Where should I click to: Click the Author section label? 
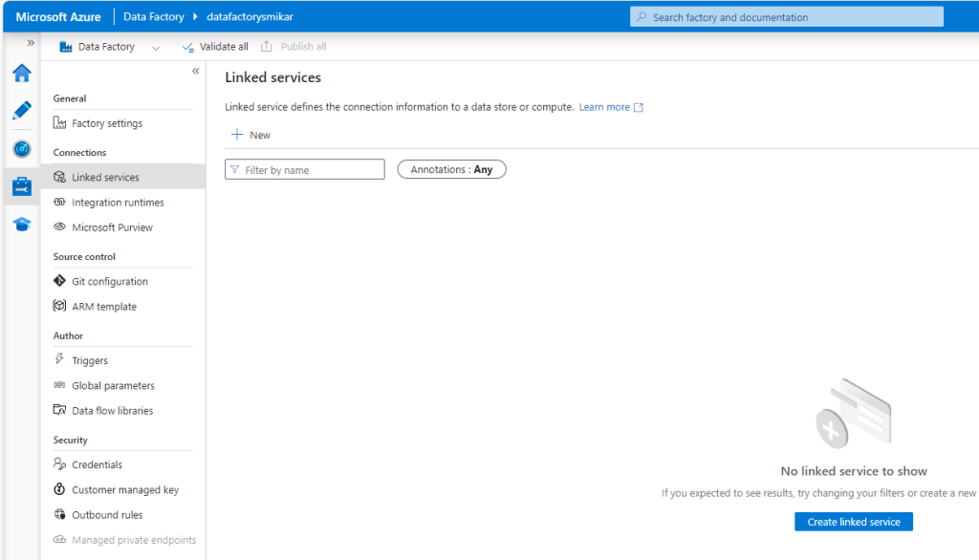coord(68,335)
